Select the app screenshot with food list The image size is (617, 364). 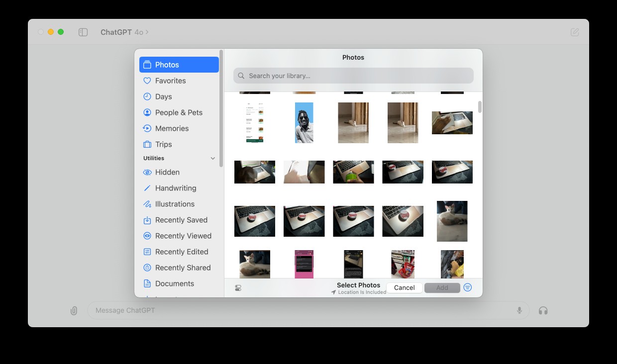(x=255, y=123)
